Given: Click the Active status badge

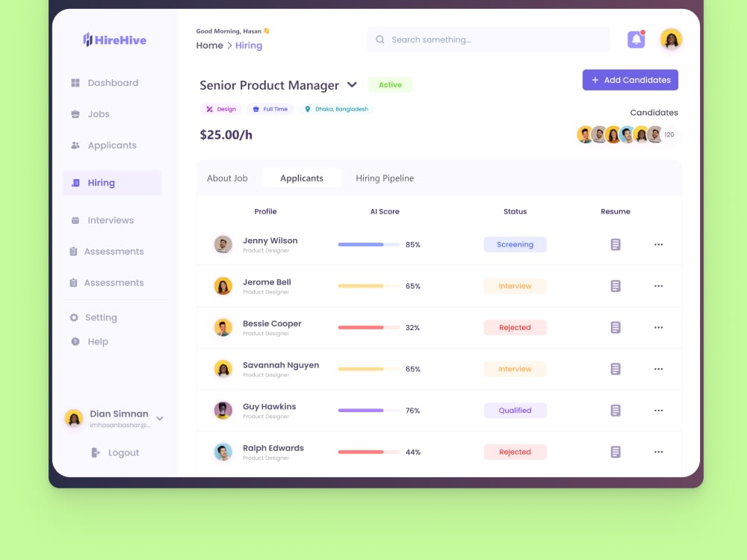Looking at the screenshot, I should pos(390,85).
